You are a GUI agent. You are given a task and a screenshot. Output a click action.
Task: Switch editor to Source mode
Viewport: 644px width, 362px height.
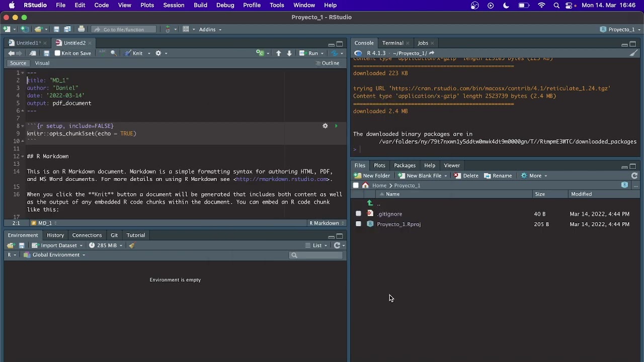pos(18,63)
